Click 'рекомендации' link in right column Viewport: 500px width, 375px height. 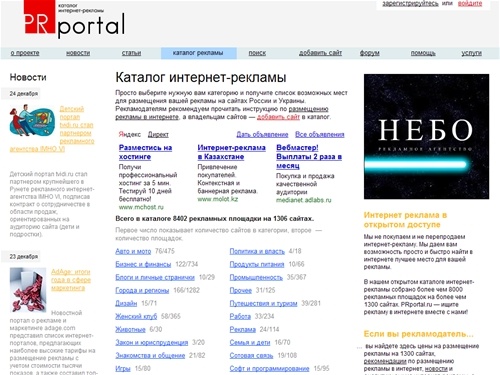(385, 361)
